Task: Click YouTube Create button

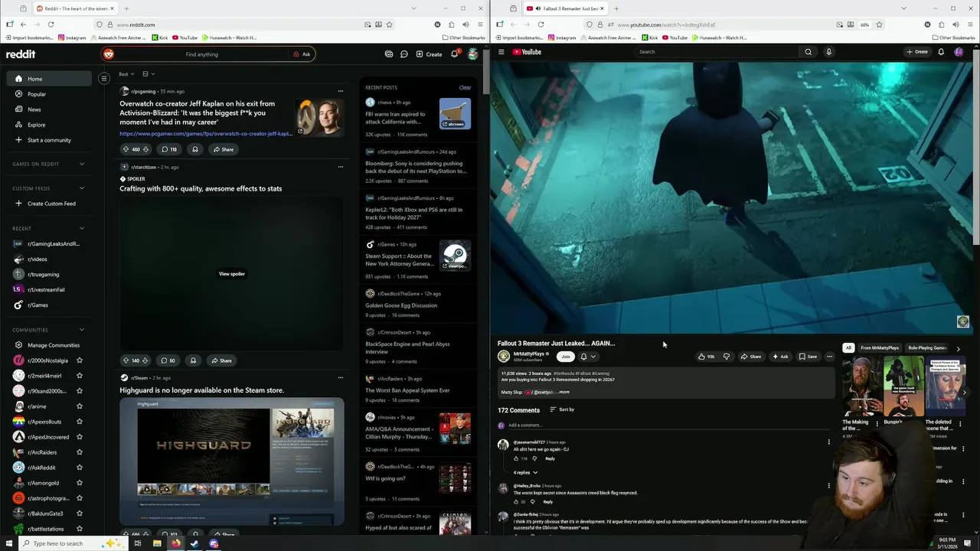Action: click(917, 52)
